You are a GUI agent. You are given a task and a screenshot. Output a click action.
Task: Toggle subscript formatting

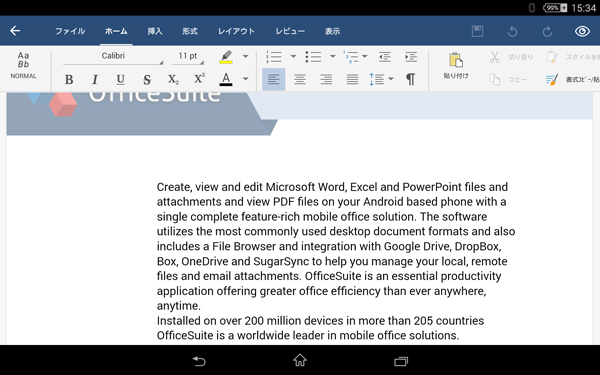coord(173,79)
